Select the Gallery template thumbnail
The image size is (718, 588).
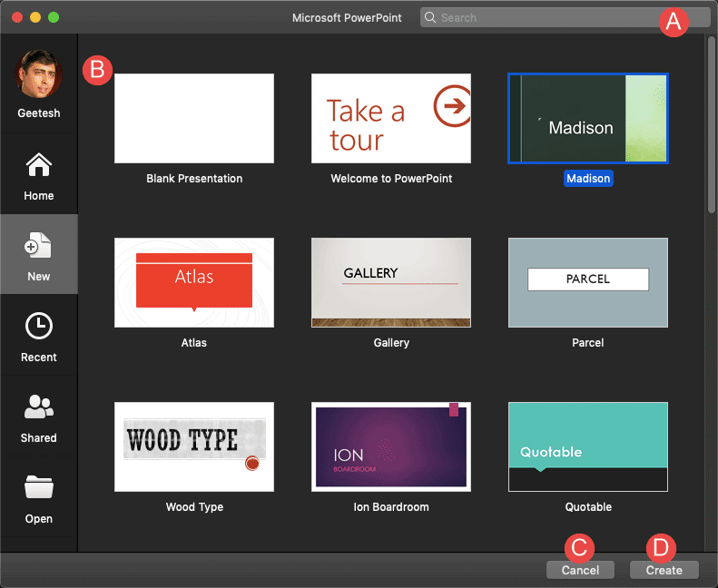[391, 282]
